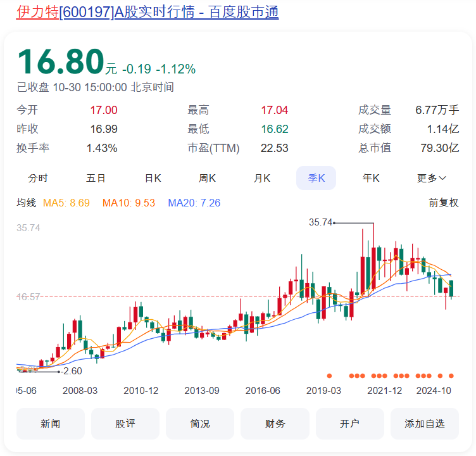Select the 季K chart tab
The width and height of the screenshot is (476, 456).
316,178
